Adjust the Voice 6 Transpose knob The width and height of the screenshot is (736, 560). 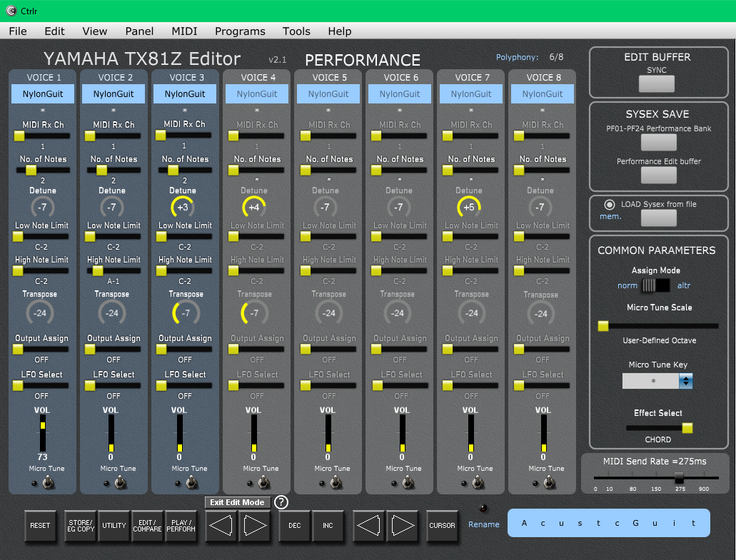click(x=398, y=313)
